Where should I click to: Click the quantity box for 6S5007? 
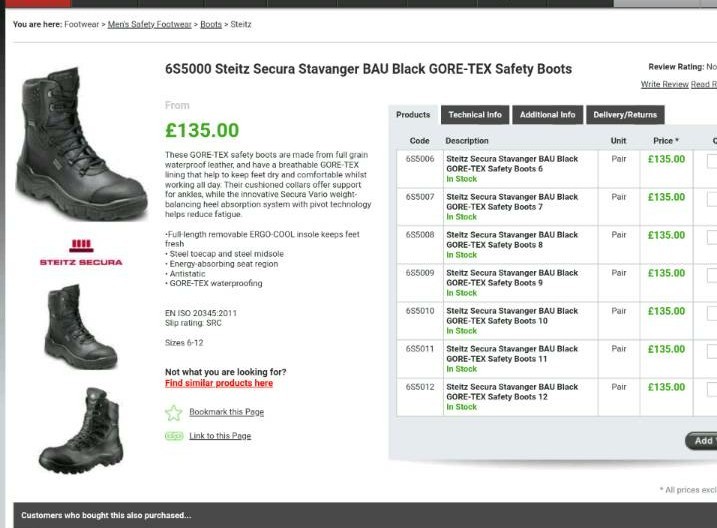click(712, 199)
